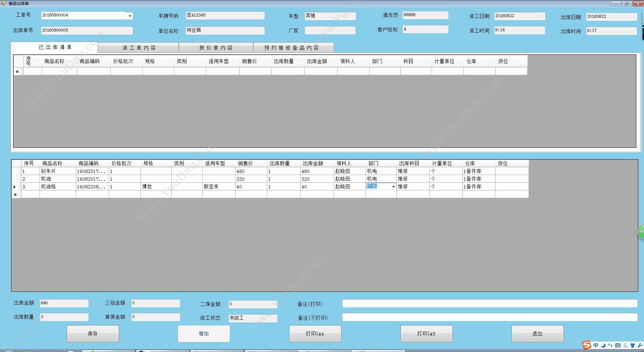This screenshot has width=644, height=352.
Task: Click the 增加 button
Action: tap(204, 334)
